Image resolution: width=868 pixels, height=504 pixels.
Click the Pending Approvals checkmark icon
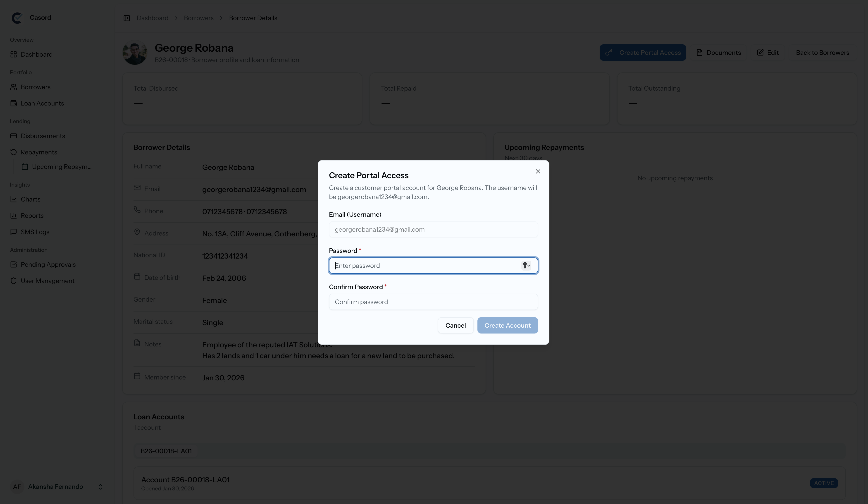click(x=13, y=264)
